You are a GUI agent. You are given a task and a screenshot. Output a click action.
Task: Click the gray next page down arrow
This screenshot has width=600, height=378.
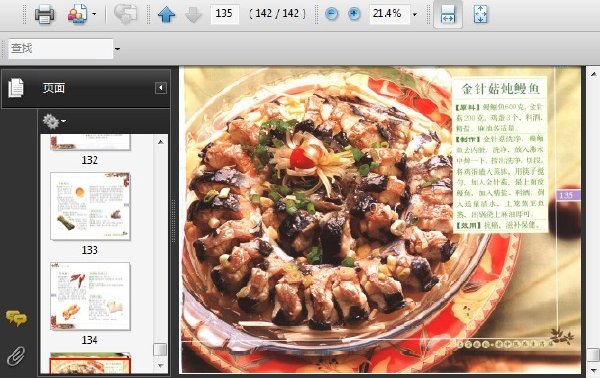[193, 15]
